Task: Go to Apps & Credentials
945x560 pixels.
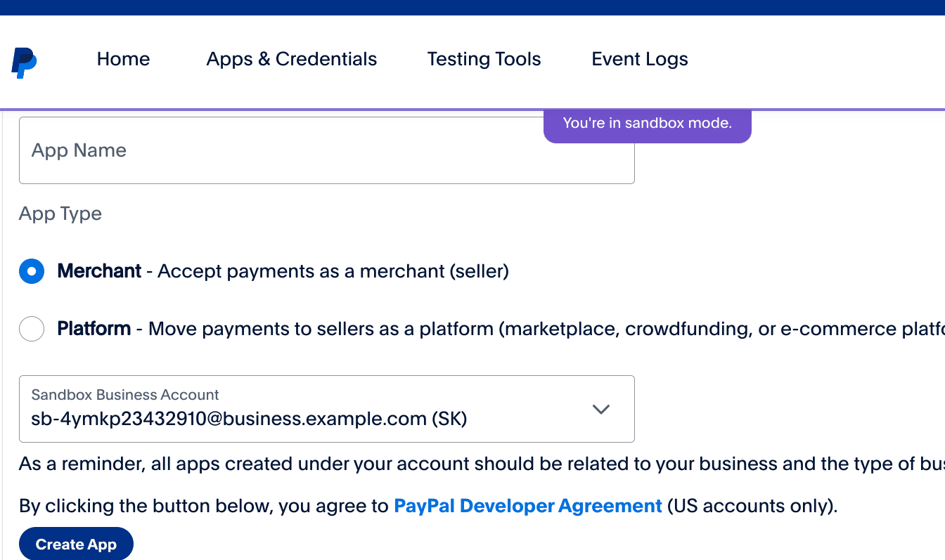Action: [x=292, y=59]
